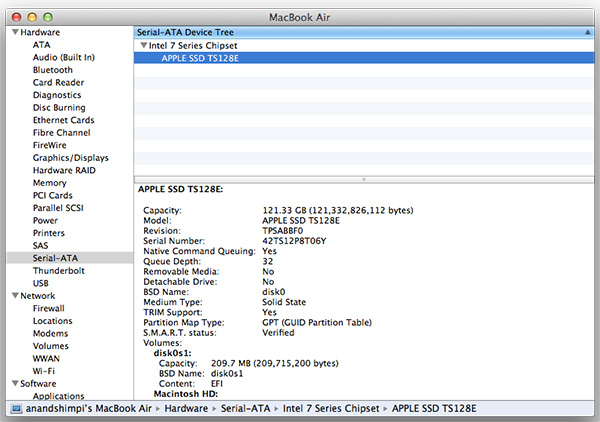Viewport: 600px width, 422px height.
Task: Click the Serial-ATA Device Tree column header
Action: coord(364,33)
